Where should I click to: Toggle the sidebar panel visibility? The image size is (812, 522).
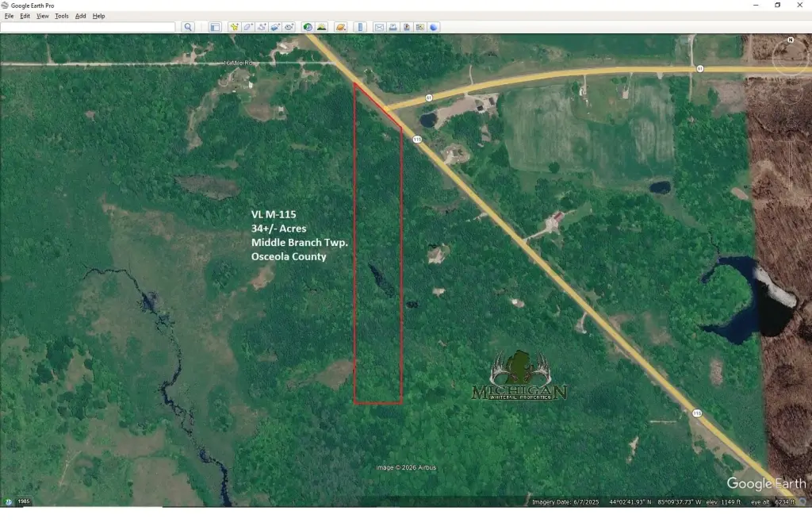pyautogui.click(x=215, y=27)
